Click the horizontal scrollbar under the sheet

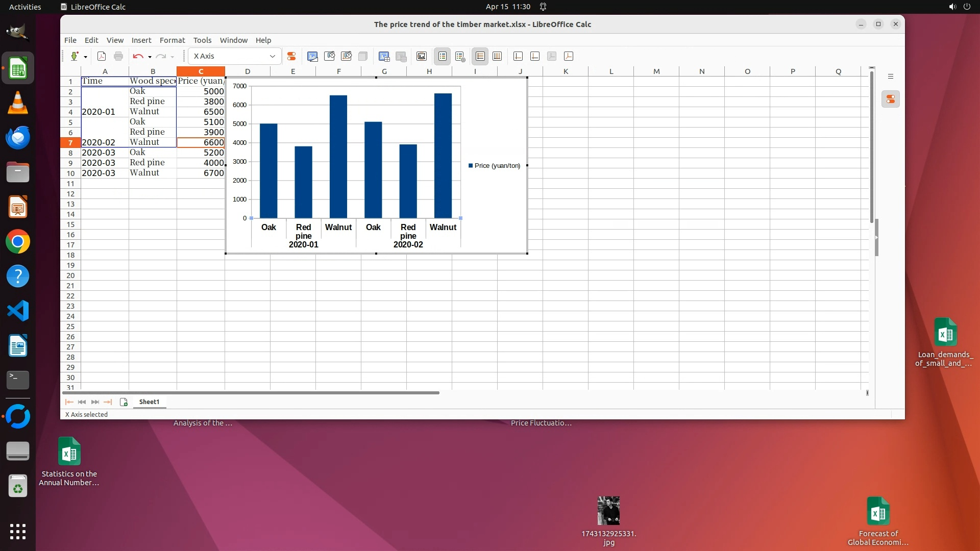coord(250,393)
